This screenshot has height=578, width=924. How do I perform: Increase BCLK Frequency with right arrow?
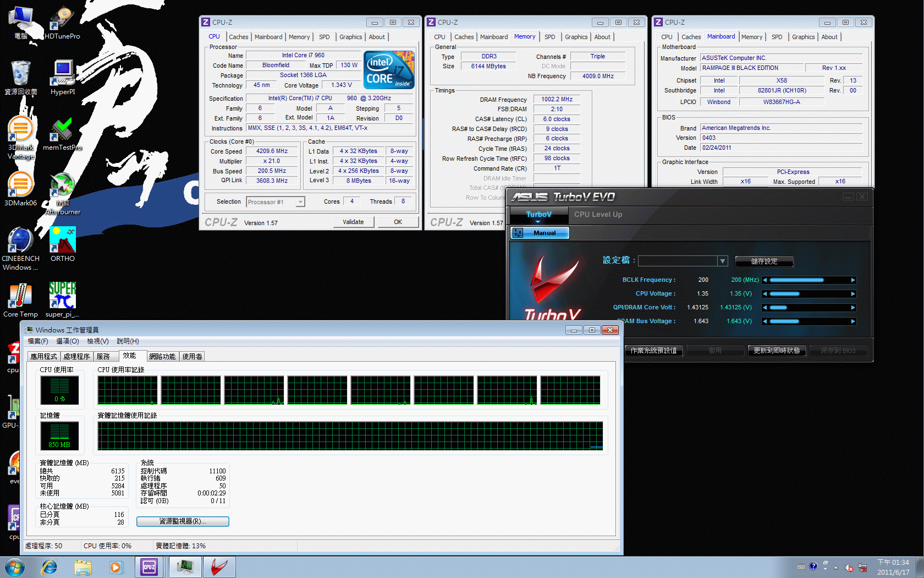[x=853, y=280]
